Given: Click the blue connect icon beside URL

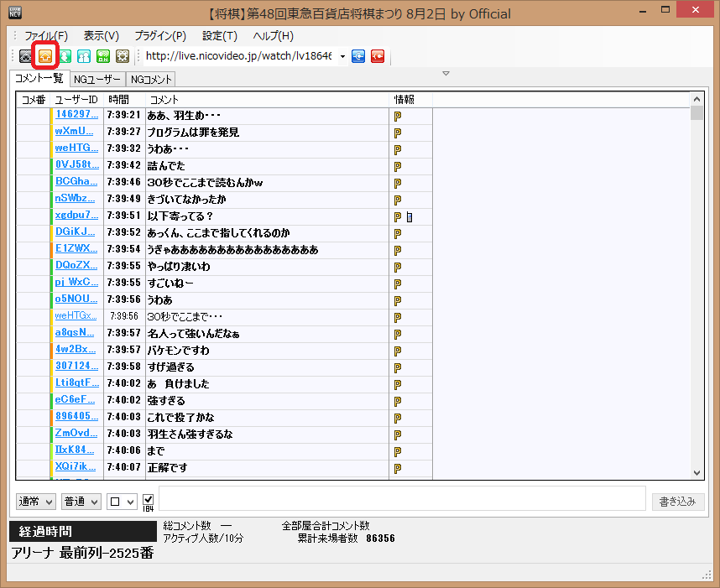Looking at the screenshot, I should click(x=358, y=56).
